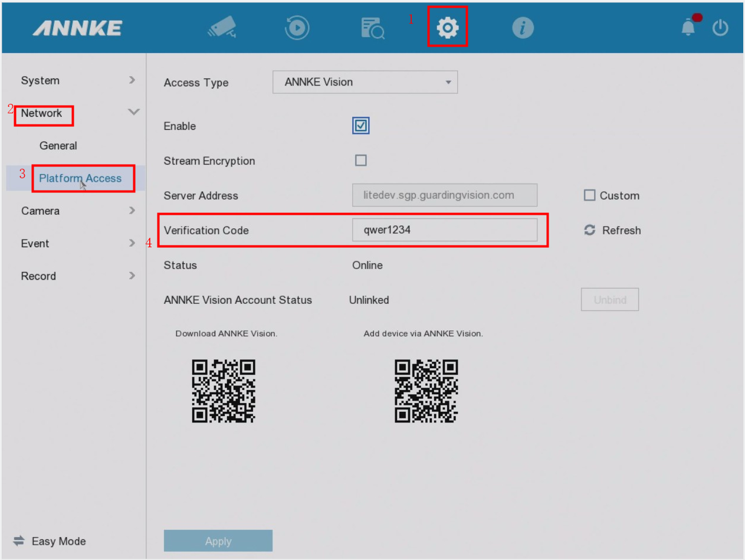Click the Refresh verification code icon
This screenshot has width=745, height=560.
pyautogui.click(x=589, y=230)
